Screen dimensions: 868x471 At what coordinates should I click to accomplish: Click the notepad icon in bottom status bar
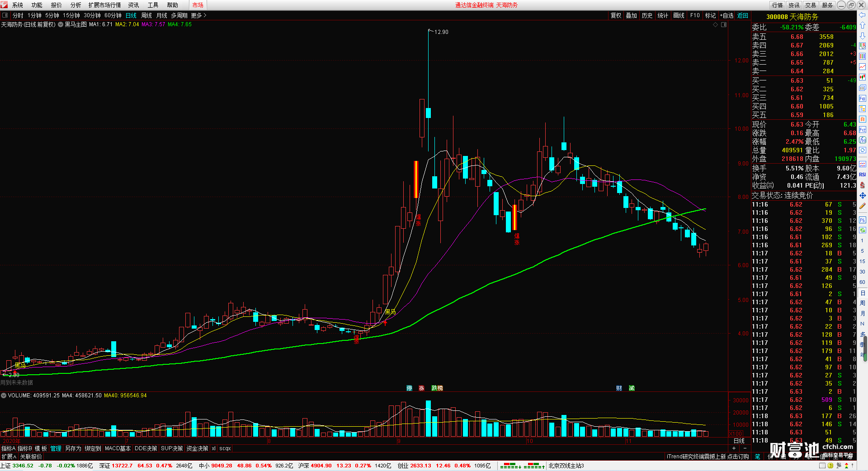coord(822,466)
